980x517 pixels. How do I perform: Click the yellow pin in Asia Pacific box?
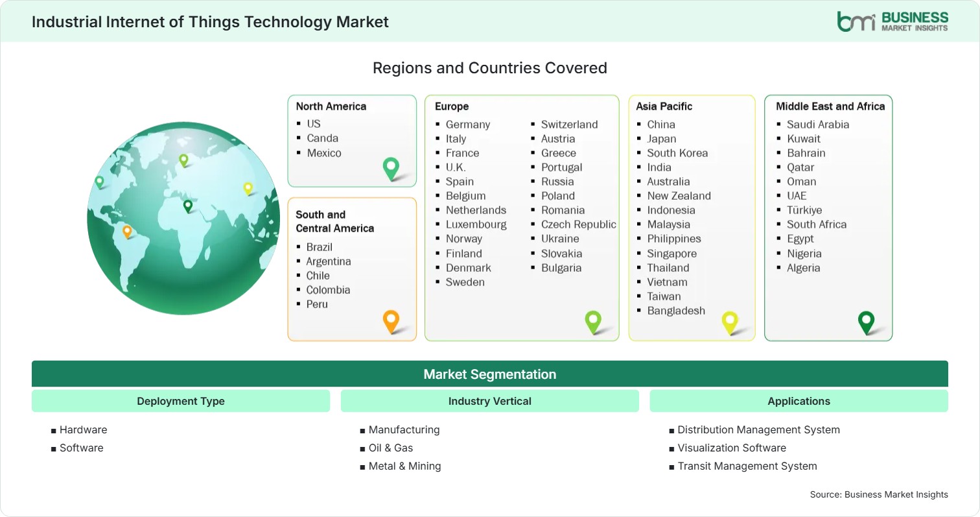click(x=730, y=322)
